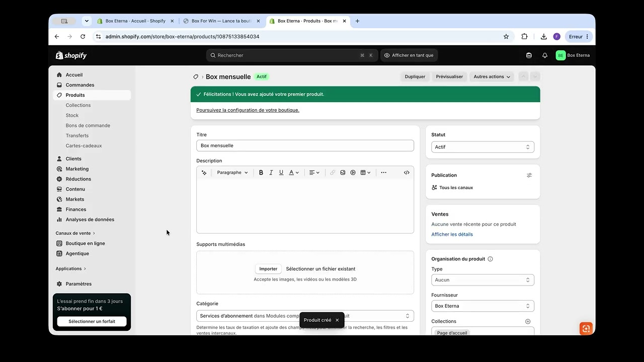Apply italic formatting in description toolbar
This screenshot has width=644, height=362.
[x=271, y=172]
